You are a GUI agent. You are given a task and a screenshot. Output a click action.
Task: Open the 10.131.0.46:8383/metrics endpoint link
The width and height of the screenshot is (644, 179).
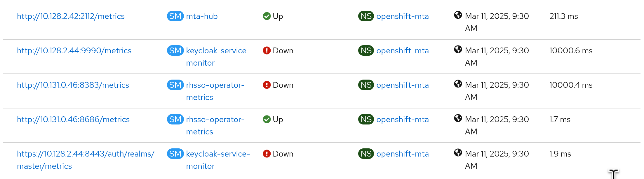[x=73, y=85]
